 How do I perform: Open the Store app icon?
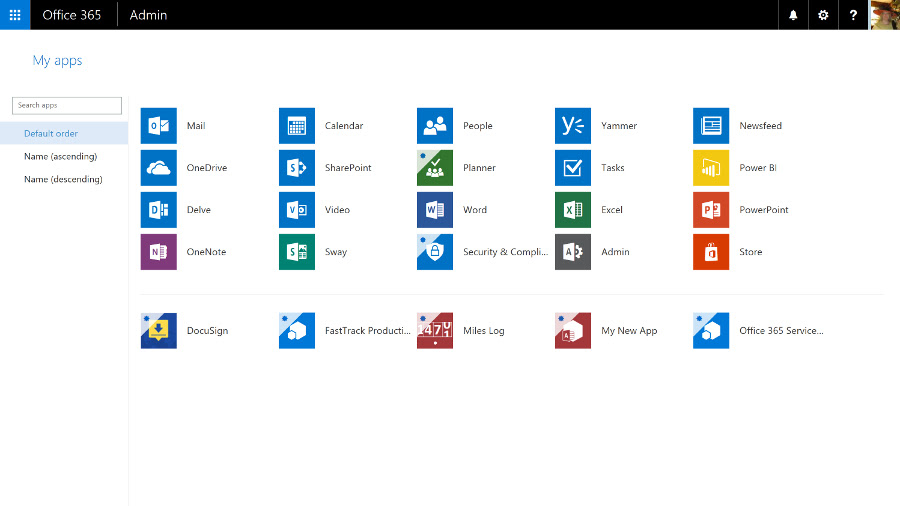711,252
